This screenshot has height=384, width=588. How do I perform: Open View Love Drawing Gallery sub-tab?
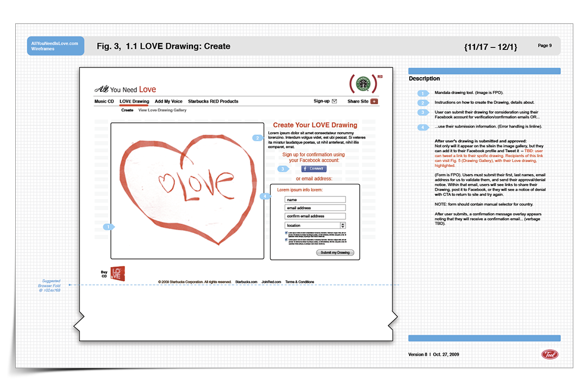tap(162, 110)
